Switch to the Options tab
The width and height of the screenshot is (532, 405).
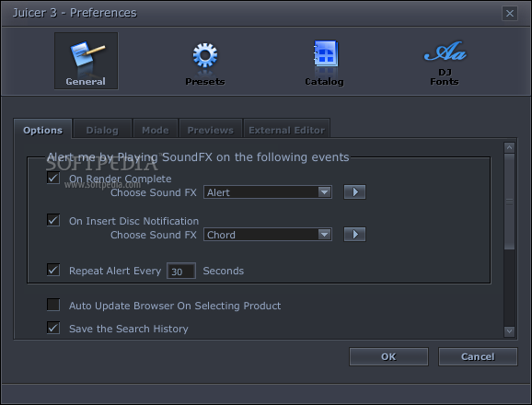[42, 130]
